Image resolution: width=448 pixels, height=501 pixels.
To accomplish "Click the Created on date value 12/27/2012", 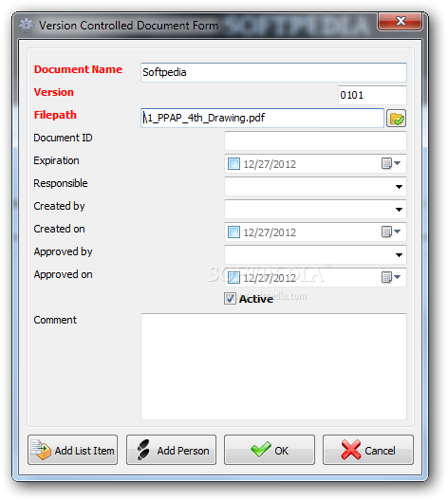I will (x=270, y=232).
